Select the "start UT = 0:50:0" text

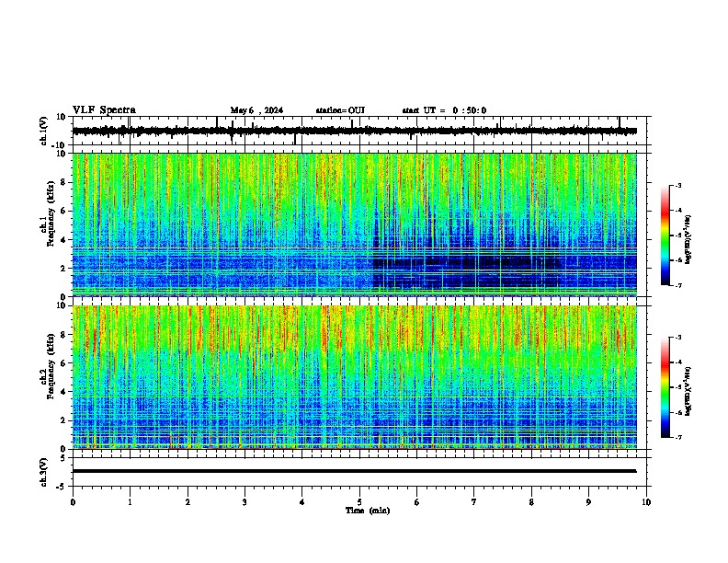tap(444, 110)
